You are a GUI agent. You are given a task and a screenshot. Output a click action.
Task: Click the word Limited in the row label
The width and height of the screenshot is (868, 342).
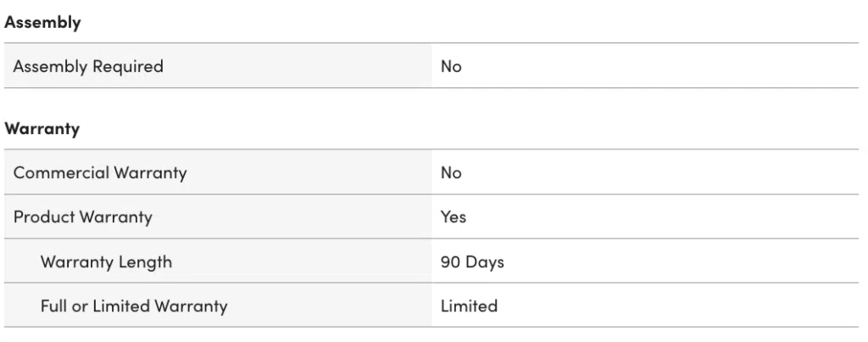pos(122,306)
